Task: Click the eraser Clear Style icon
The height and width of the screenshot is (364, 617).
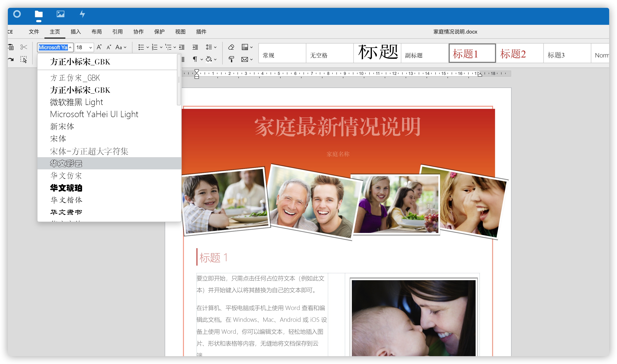Action: pos(231,47)
